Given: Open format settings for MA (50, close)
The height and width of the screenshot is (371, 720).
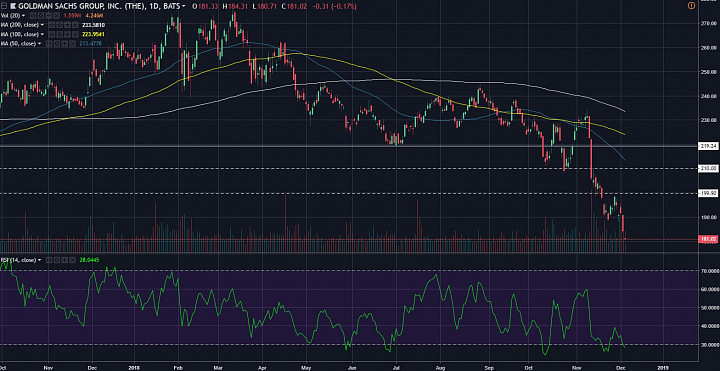Looking at the screenshot, I should click(x=56, y=44).
